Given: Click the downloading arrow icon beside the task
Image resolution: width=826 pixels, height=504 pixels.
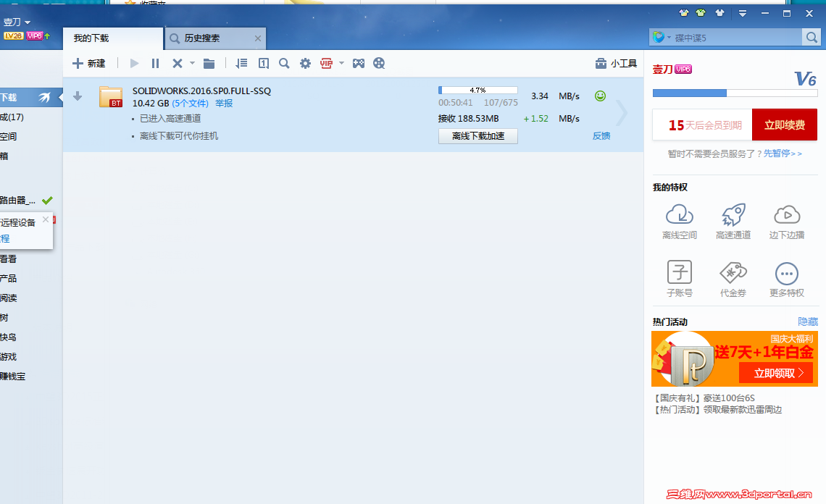Looking at the screenshot, I should tap(78, 96).
